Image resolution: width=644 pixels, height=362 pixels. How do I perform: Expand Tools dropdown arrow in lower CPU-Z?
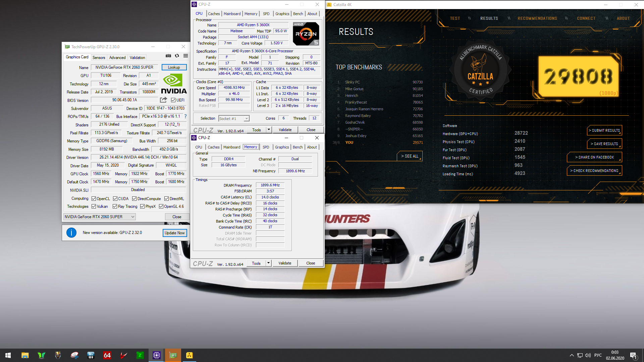point(268,263)
